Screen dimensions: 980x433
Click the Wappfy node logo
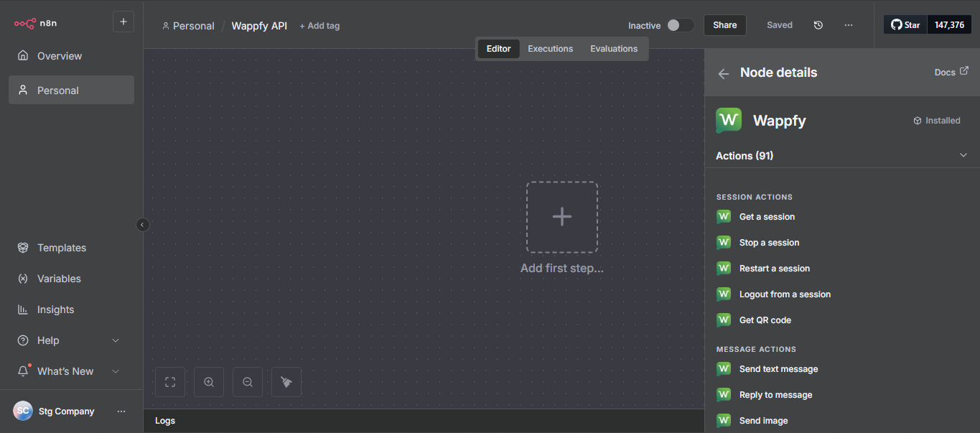point(729,121)
